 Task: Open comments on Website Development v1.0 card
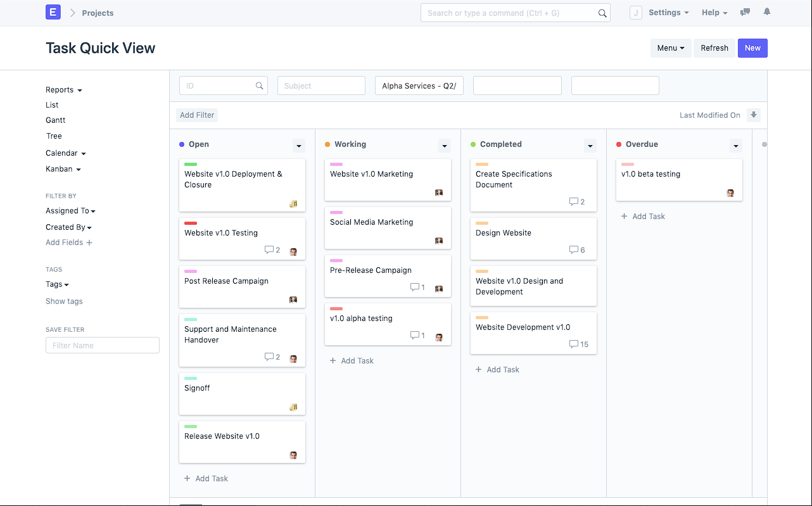point(579,345)
